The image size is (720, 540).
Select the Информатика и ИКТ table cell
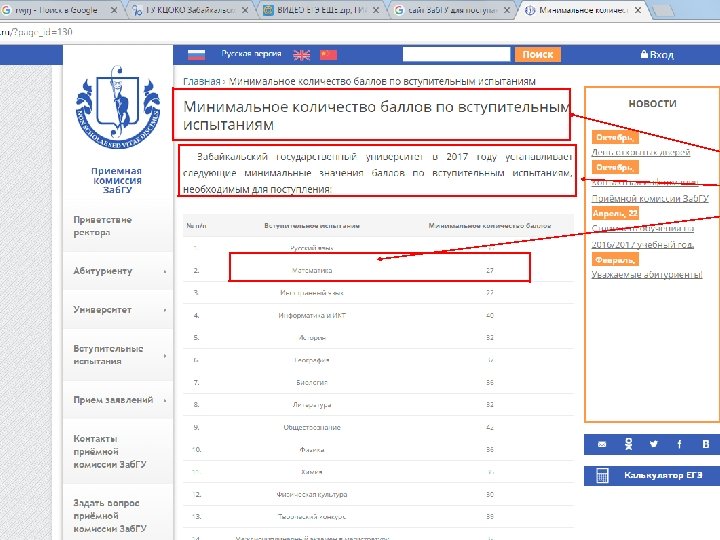(312, 315)
